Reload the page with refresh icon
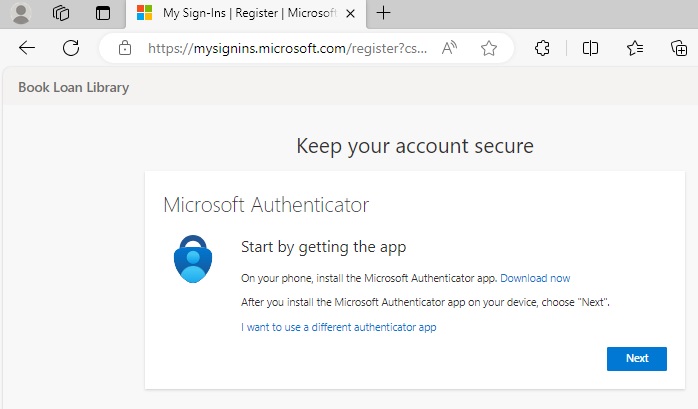 pos(71,48)
